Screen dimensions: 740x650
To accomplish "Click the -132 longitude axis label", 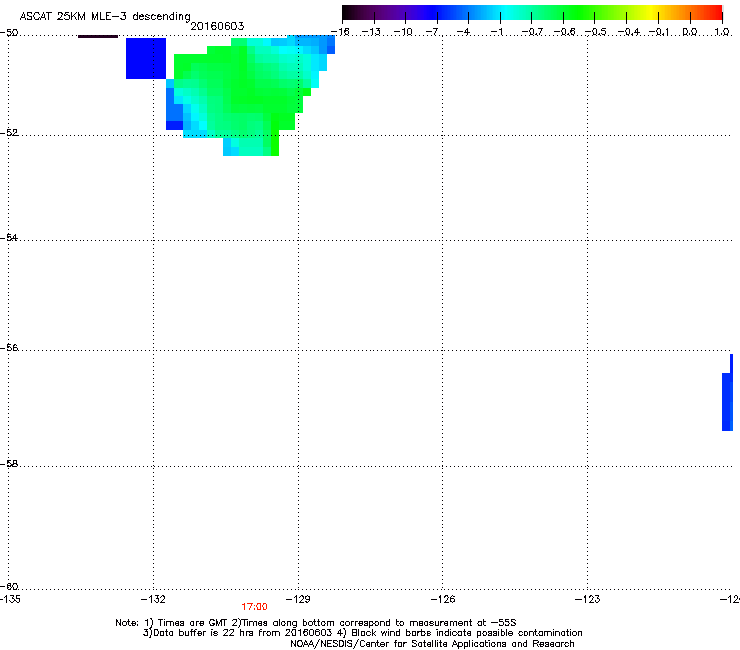I will (153, 599).
